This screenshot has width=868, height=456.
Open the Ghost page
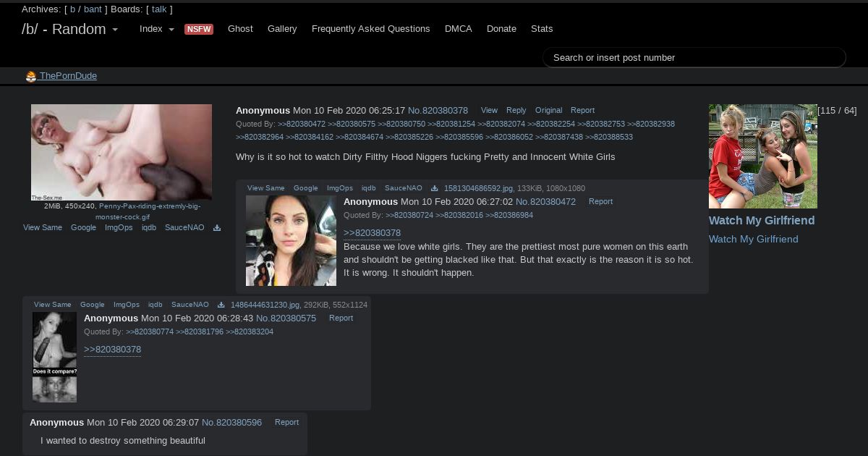point(240,29)
